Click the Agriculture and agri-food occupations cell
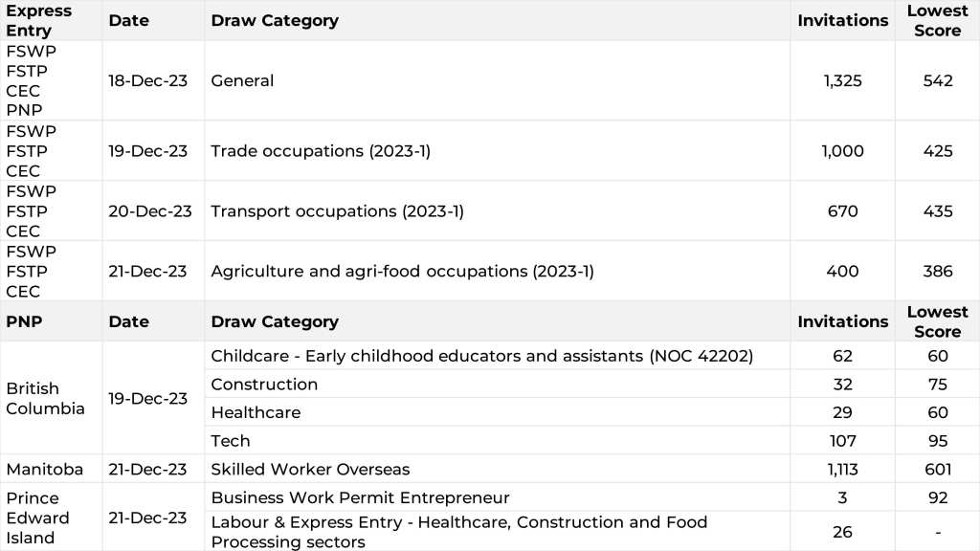 [x=402, y=272]
